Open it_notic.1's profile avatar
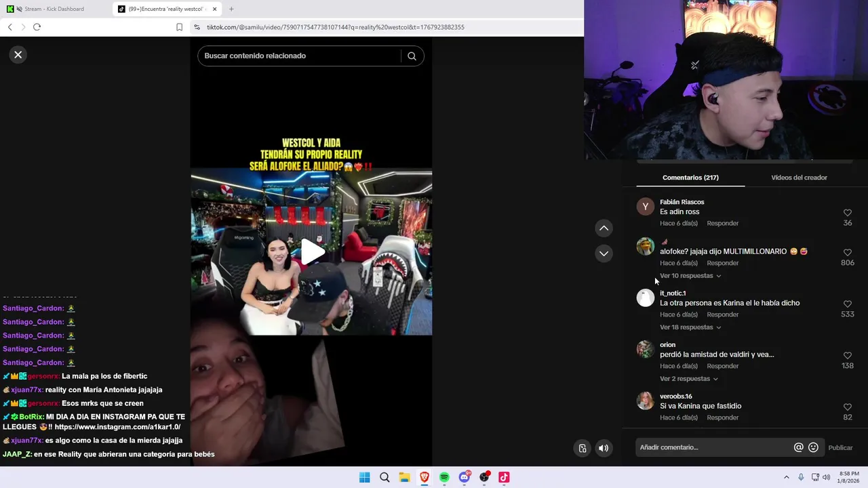868x488 pixels. click(646, 298)
